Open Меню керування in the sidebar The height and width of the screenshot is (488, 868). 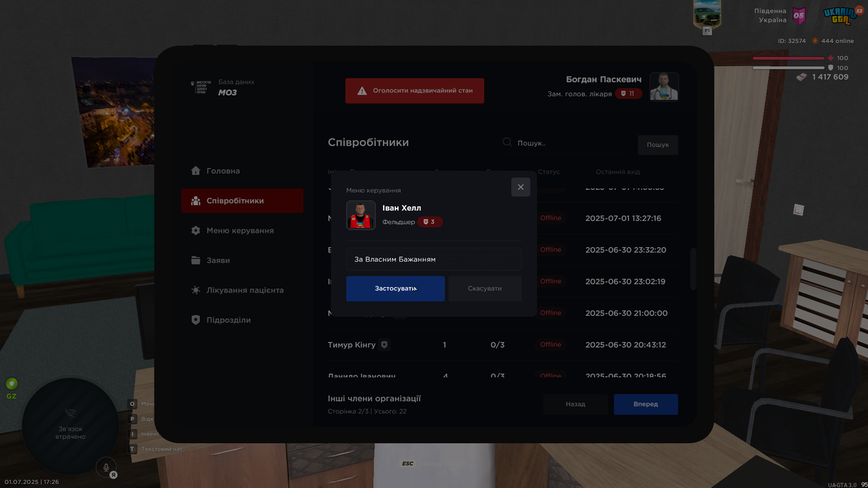point(242,230)
